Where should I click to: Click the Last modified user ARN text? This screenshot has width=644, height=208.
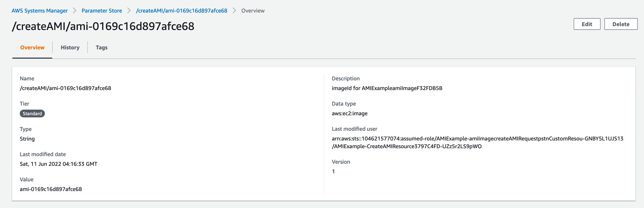(477, 139)
